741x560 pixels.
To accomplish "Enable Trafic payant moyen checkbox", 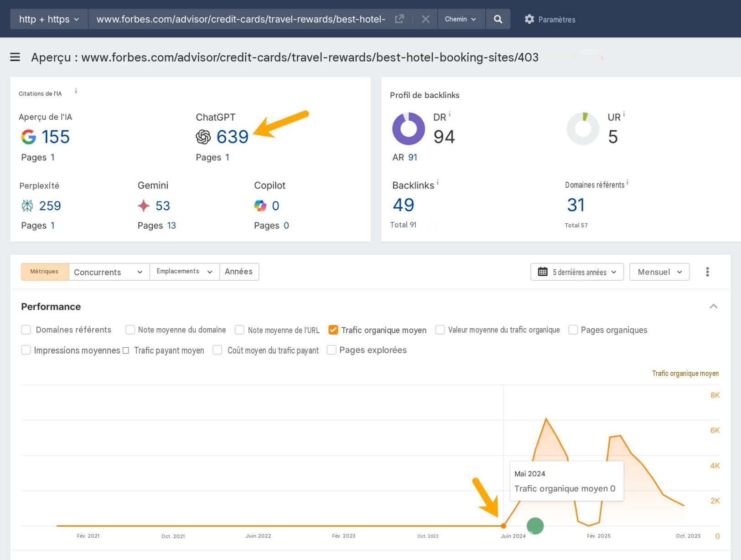I will point(126,350).
